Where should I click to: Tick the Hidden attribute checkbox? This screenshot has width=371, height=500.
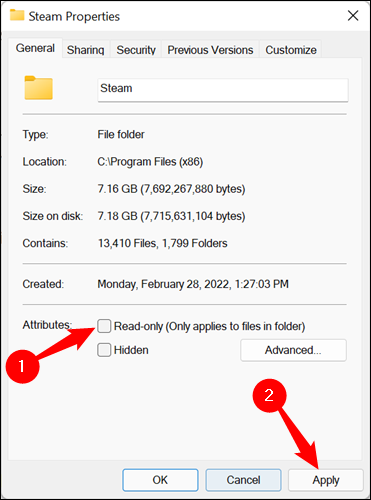(104, 350)
